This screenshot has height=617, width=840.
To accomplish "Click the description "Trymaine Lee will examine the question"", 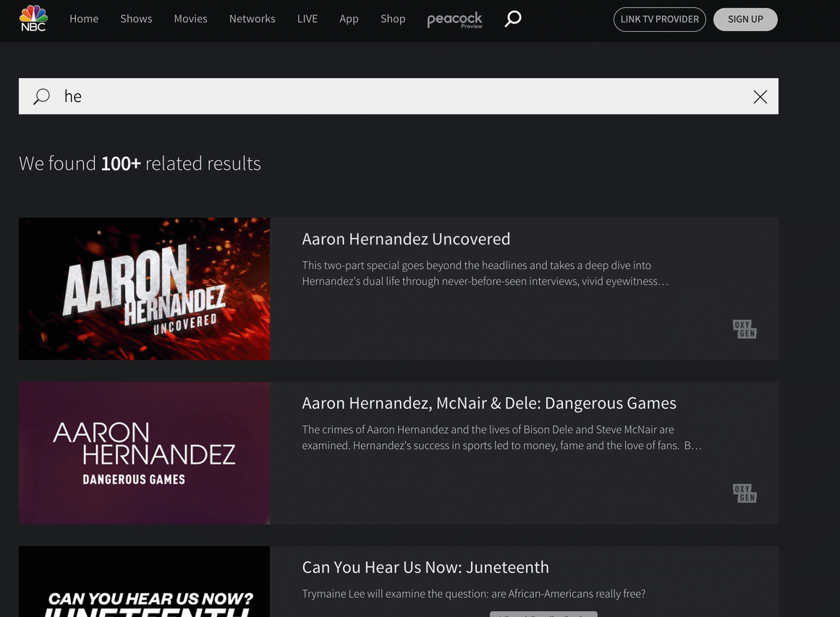I will (x=474, y=594).
